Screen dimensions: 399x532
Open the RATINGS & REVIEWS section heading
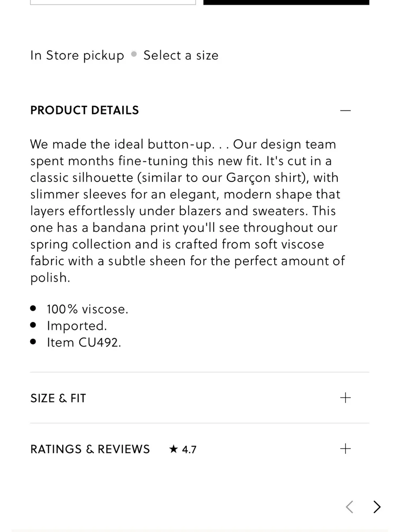click(x=90, y=449)
